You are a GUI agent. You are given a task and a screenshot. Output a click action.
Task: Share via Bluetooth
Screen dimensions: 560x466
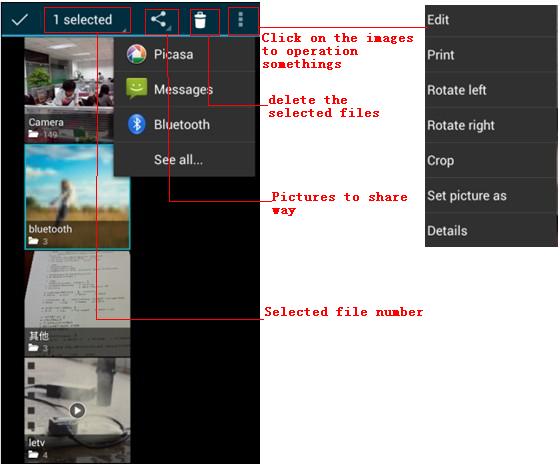(185, 125)
